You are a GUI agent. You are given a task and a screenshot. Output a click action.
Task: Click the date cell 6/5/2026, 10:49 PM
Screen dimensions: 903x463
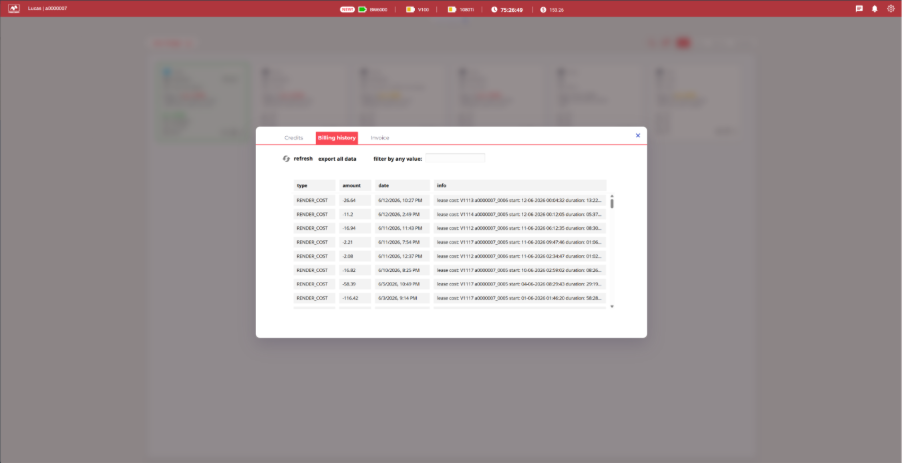[x=403, y=284]
